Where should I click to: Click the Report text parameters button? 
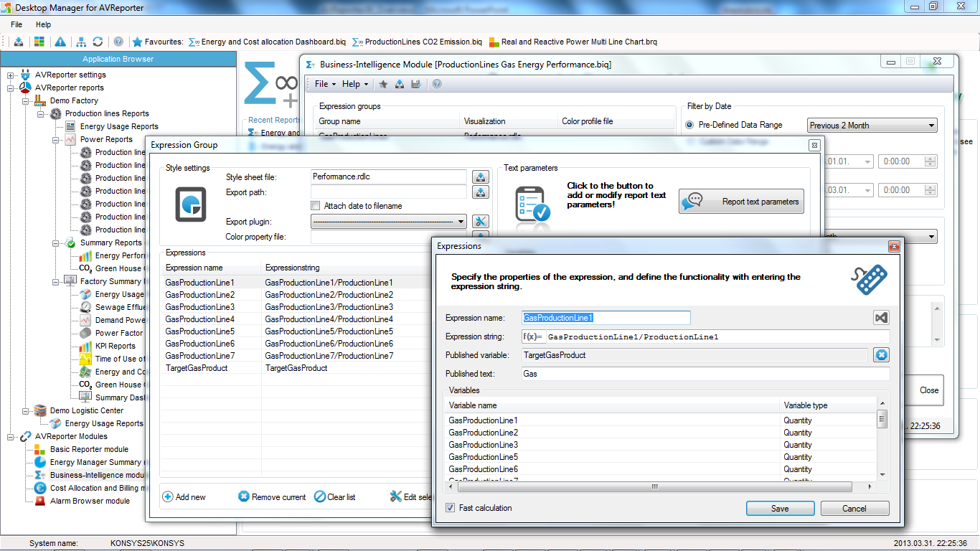pos(741,202)
